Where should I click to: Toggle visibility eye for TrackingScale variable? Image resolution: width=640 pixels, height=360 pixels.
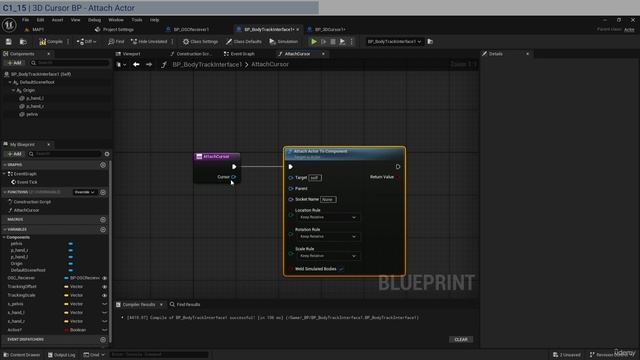click(x=104, y=295)
